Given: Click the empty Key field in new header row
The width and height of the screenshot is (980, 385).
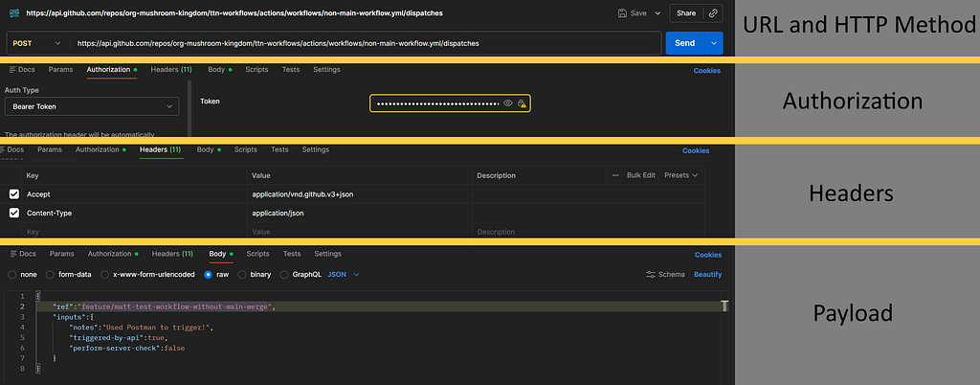Looking at the screenshot, I should 134,231.
